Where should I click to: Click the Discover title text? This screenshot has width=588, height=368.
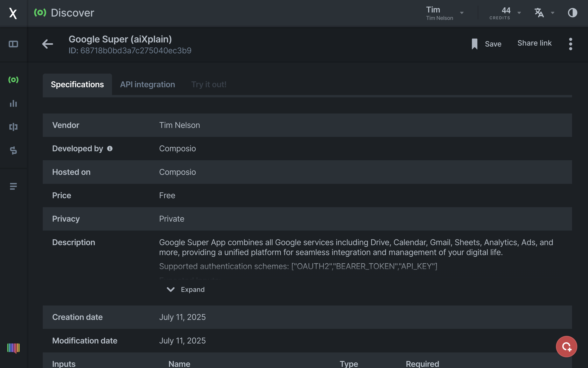(x=72, y=13)
